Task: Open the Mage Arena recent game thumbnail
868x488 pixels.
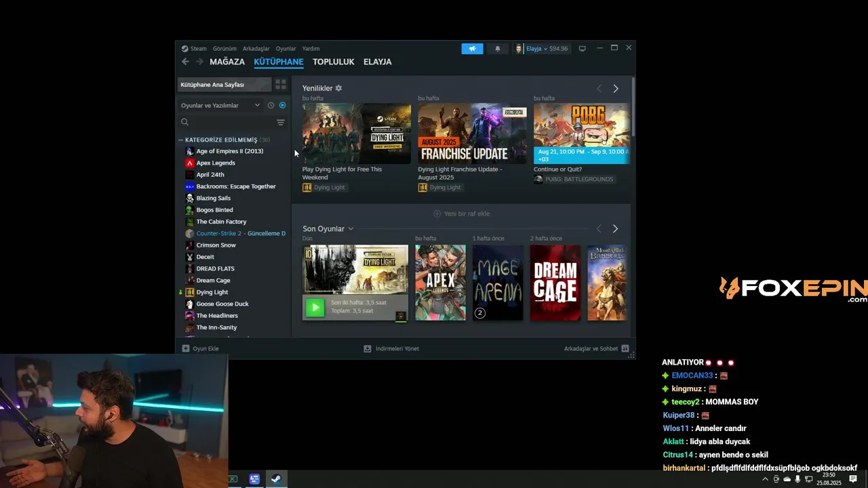Action: coord(498,283)
